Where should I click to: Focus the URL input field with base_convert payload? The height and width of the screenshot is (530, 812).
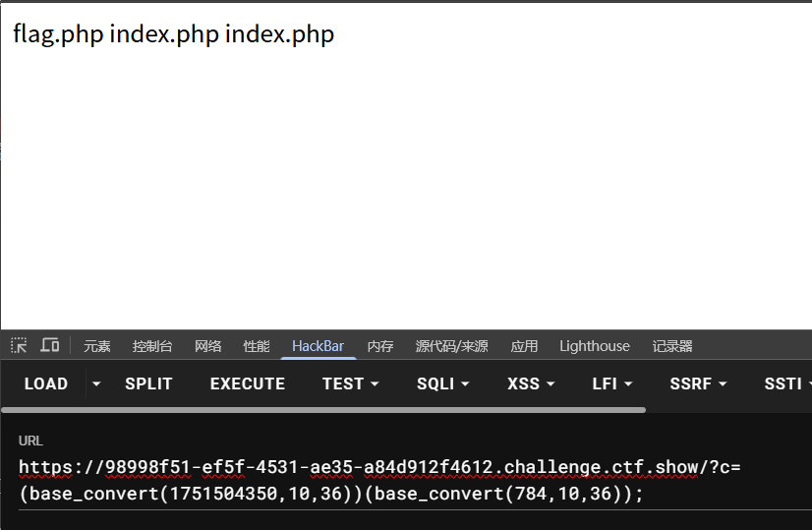[414, 480]
